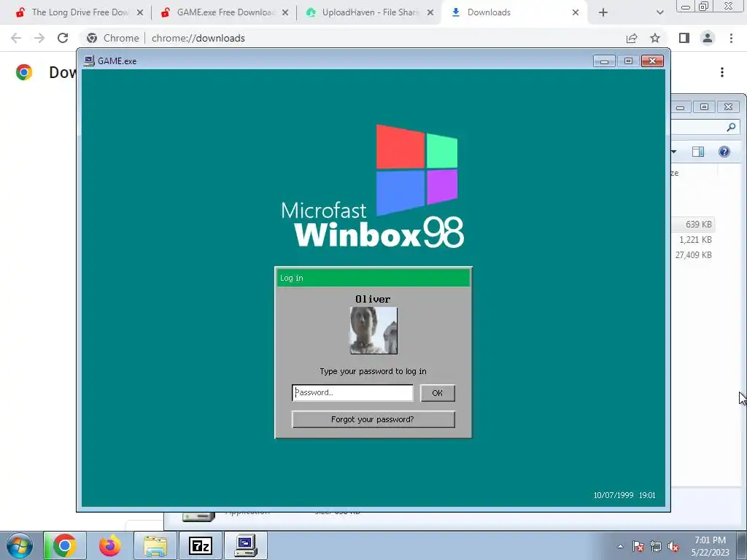Close The Long Drive tab
Screen dimensions: 747x560
tap(140, 13)
